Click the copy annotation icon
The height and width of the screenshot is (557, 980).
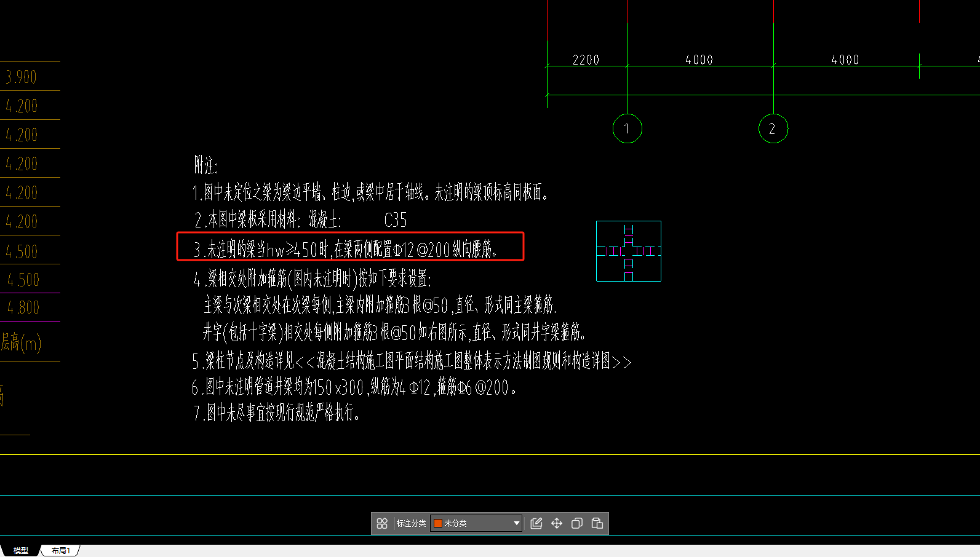[577, 523]
